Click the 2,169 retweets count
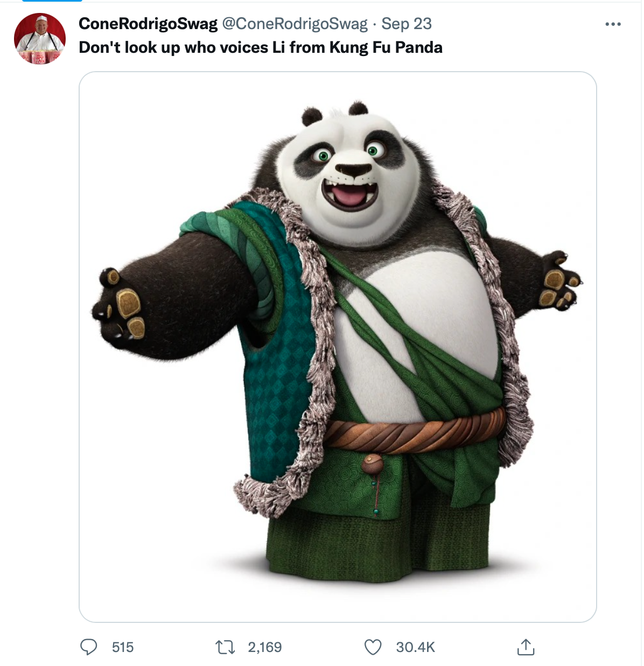644x666 pixels. [263, 648]
